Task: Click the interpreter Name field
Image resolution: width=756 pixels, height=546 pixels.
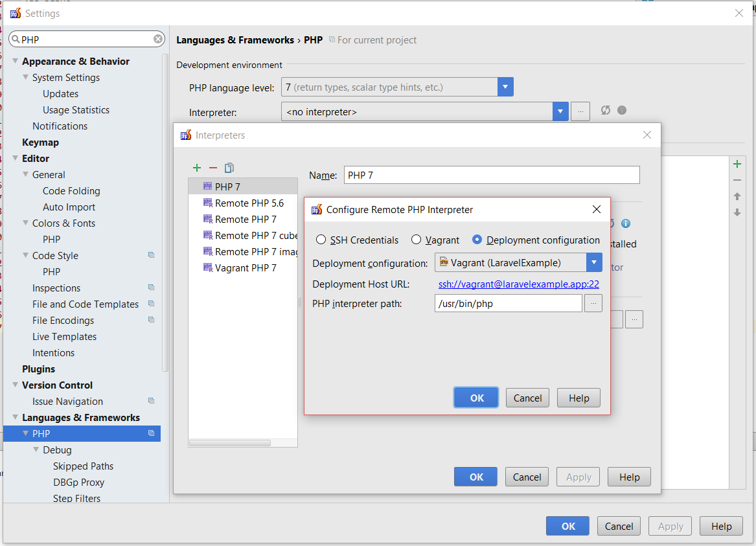Action: click(492, 175)
